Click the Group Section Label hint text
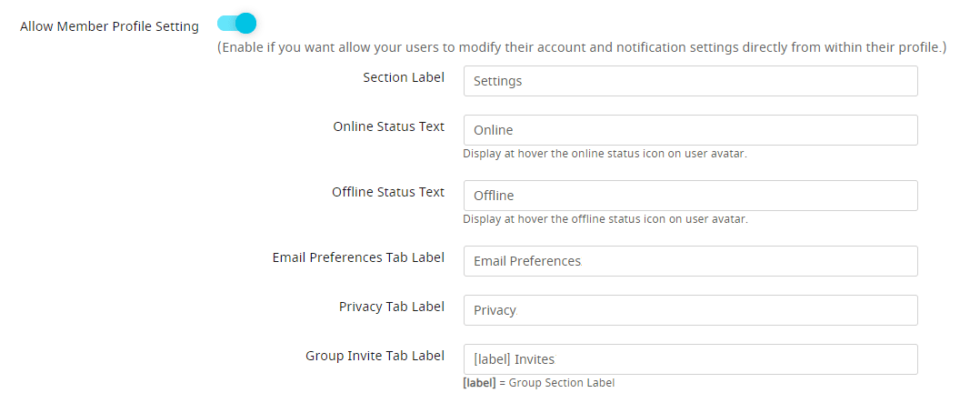 [x=562, y=383]
